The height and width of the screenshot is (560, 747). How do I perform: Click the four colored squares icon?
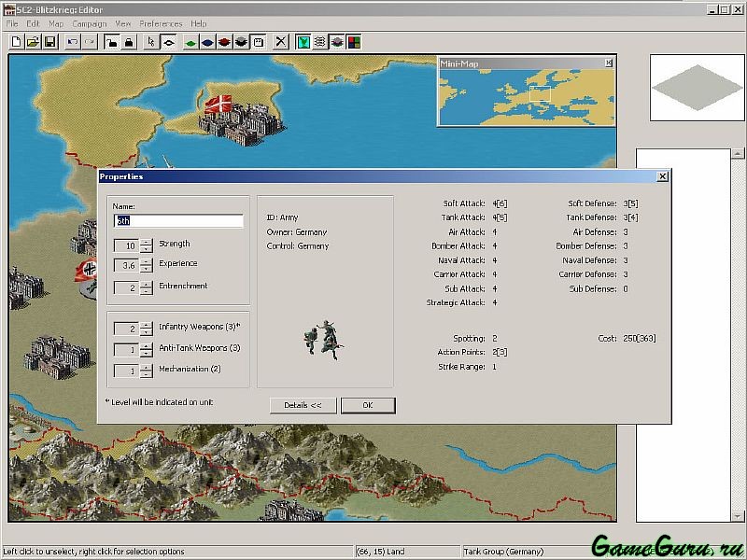(x=354, y=42)
